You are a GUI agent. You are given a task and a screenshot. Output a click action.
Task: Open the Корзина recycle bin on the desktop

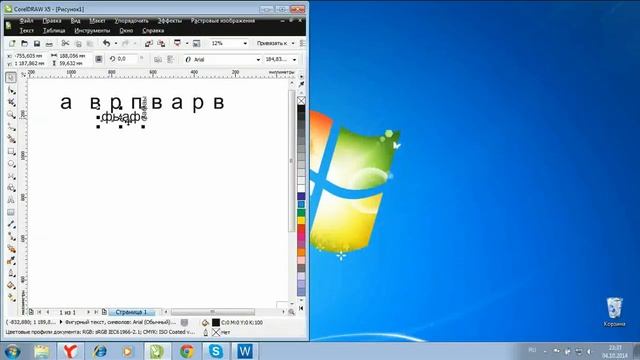[614, 312]
